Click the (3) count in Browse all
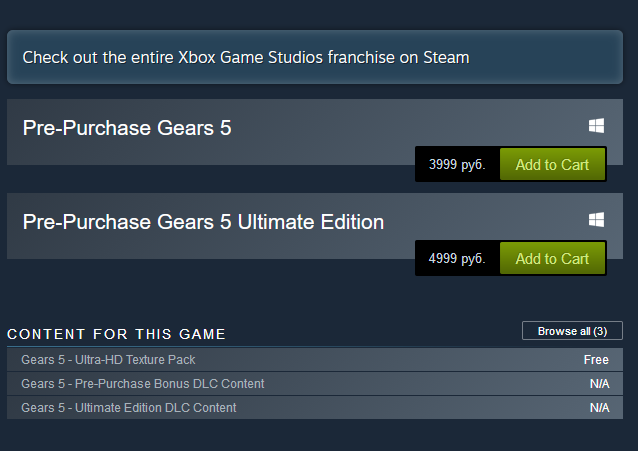Viewport: 638px width, 451px height. pyautogui.click(x=600, y=331)
